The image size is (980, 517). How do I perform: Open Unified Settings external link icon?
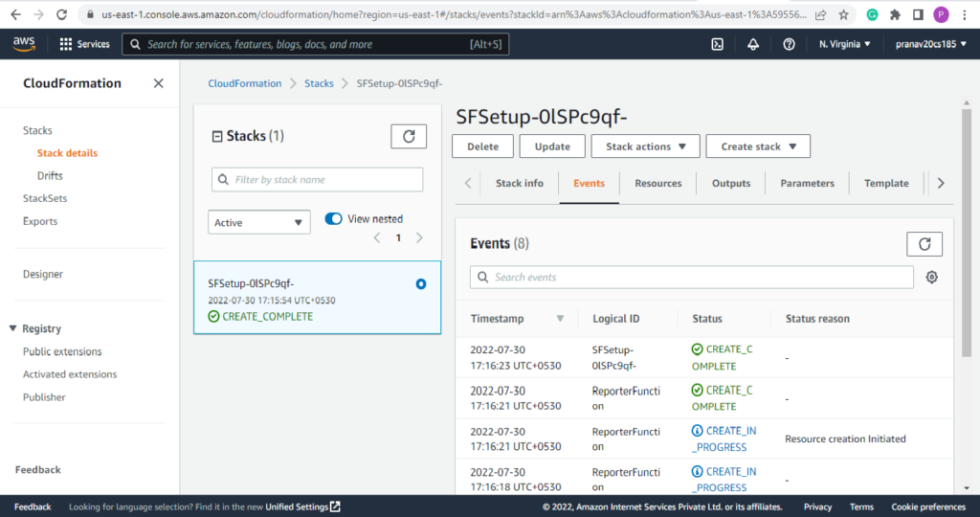tap(336, 506)
